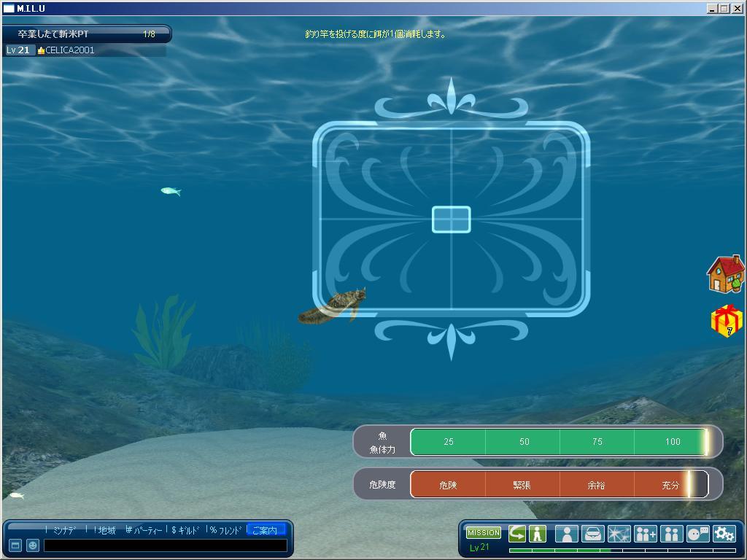This screenshot has height=560, width=747.
Task: Click the sparkle skills icon
Action: click(x=619, y=534)
